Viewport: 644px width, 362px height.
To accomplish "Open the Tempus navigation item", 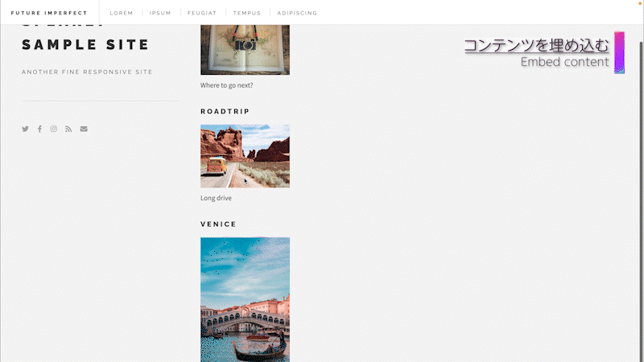I will (x=247, y=13).
